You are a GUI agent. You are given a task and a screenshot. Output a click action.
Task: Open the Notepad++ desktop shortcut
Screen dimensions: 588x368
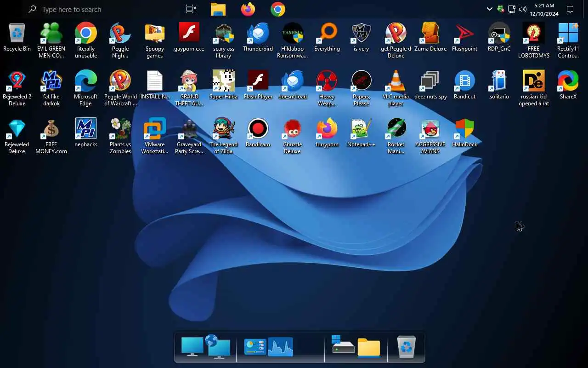coord(362,133)
